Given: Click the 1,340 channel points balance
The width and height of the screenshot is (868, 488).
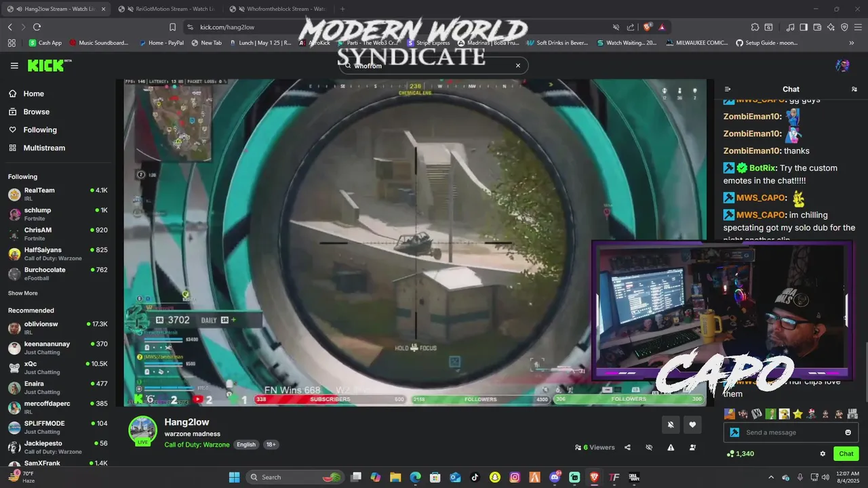Looking at the screenshot, I should coord(740,453).
